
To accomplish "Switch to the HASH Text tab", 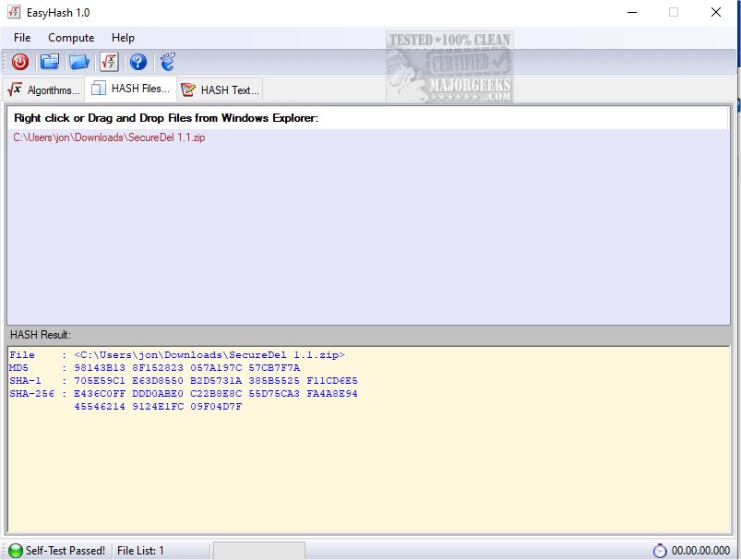I will pyautogui.click(x=221, y=89).
